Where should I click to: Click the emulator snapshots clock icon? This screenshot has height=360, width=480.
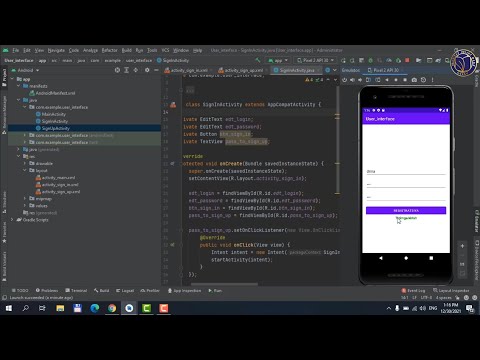click(x=423, y=80)
